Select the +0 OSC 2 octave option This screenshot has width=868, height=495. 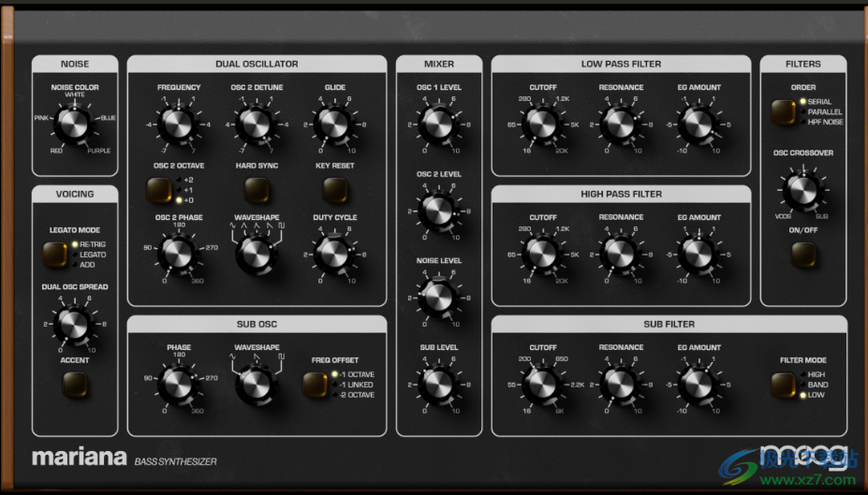[x=184, y=200]
